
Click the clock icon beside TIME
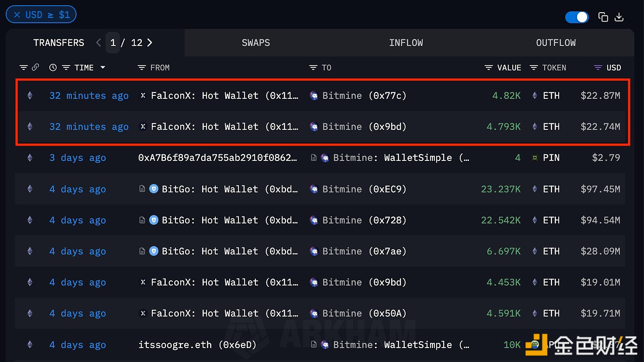tap(53, 68)
